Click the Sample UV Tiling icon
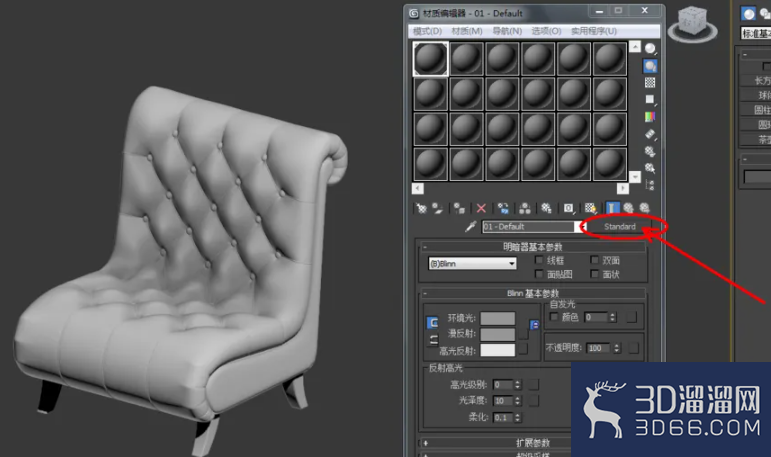The image size is (771, 457). tap(650, 100)
